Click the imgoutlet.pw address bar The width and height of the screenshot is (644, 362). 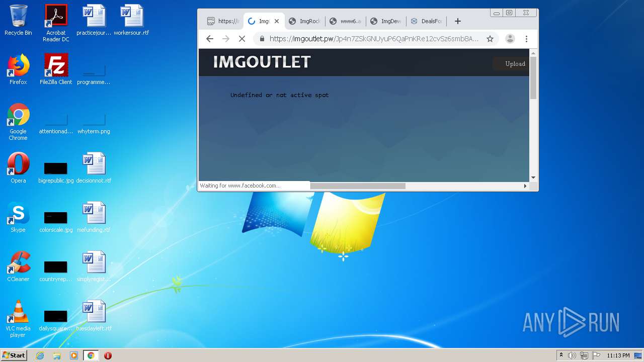[x=374, y=39]
